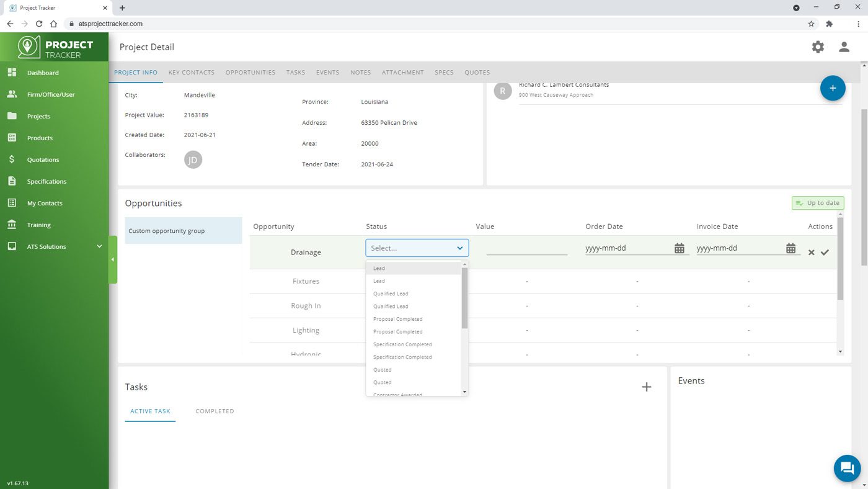Open user account profile icon
868x489 pixels.
click(844, 47)
